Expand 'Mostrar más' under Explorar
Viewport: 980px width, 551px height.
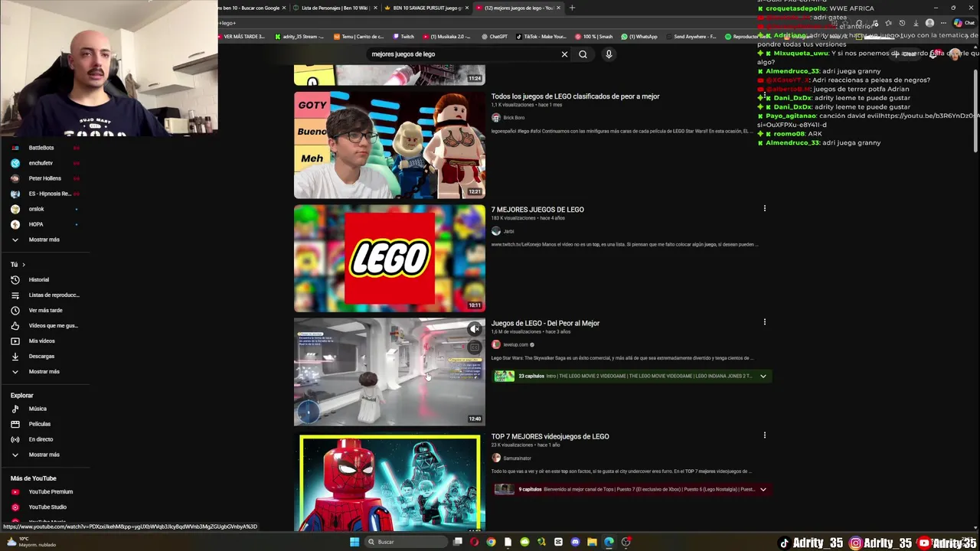pos(44,455)
